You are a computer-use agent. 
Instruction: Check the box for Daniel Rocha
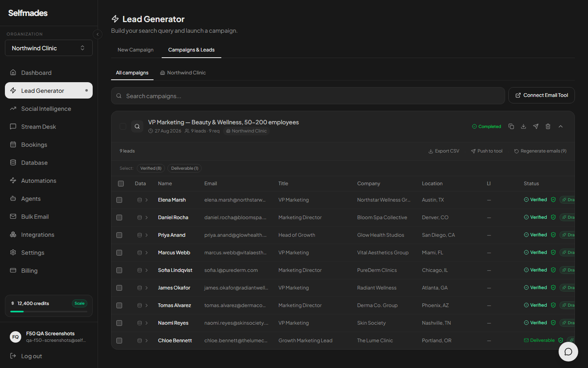[x=119, y=218]
